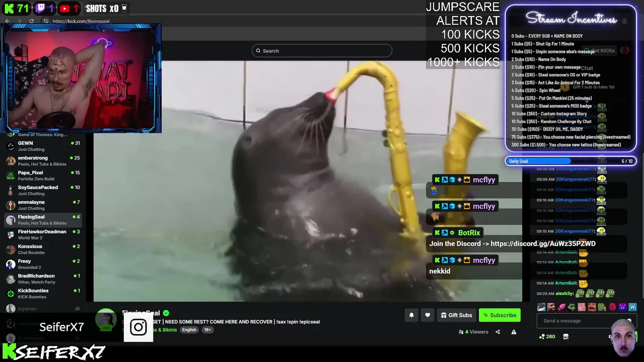Screen dimensions: 644x362
Task: Open emberstrong channel name in sidebar
Action: (33, 158)
